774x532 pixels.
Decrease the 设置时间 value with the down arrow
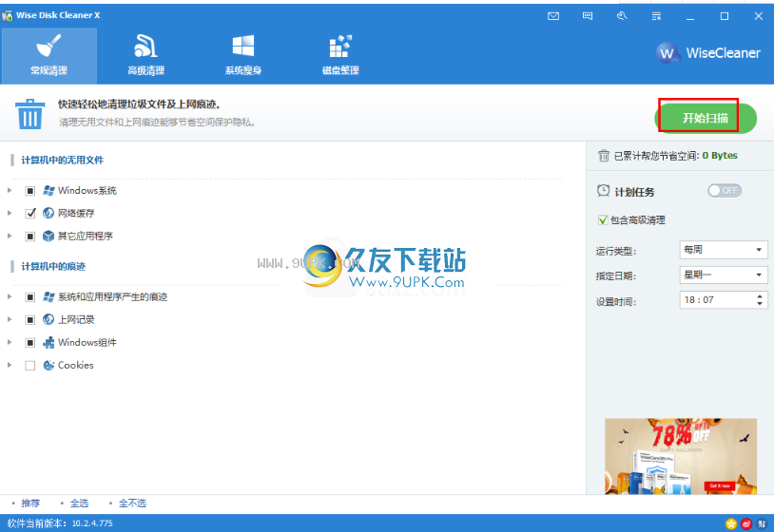click(760, 303)
